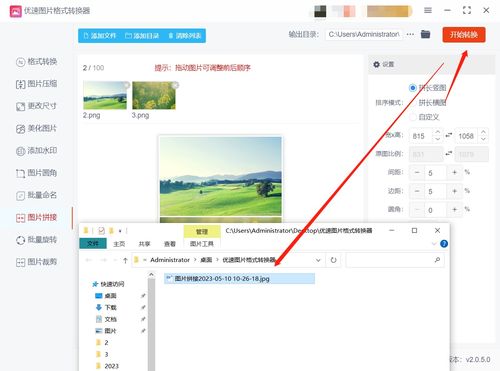
Task: Select the 2.png thumbnail
Action: tap(105, 96)
